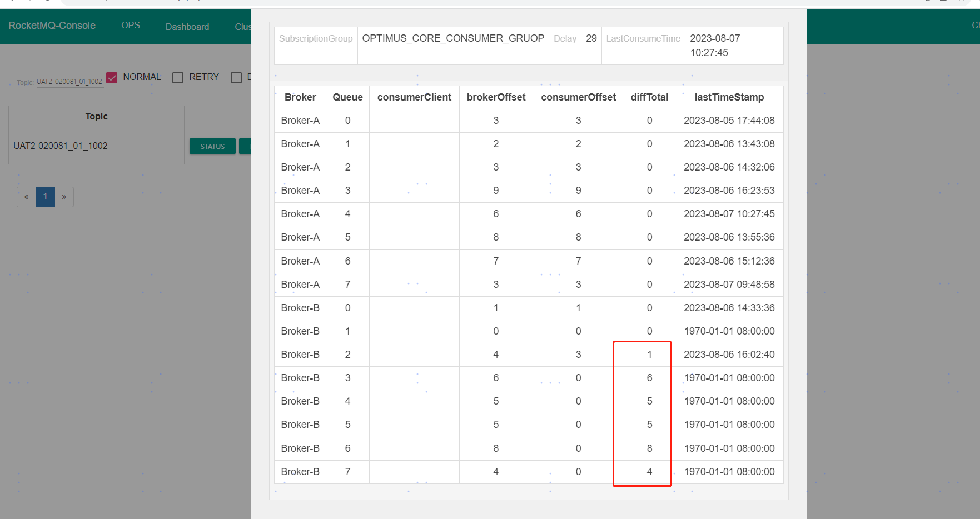
Task: Click timestamp 2023-08-06 14:33:36
Action: [729, 308]
